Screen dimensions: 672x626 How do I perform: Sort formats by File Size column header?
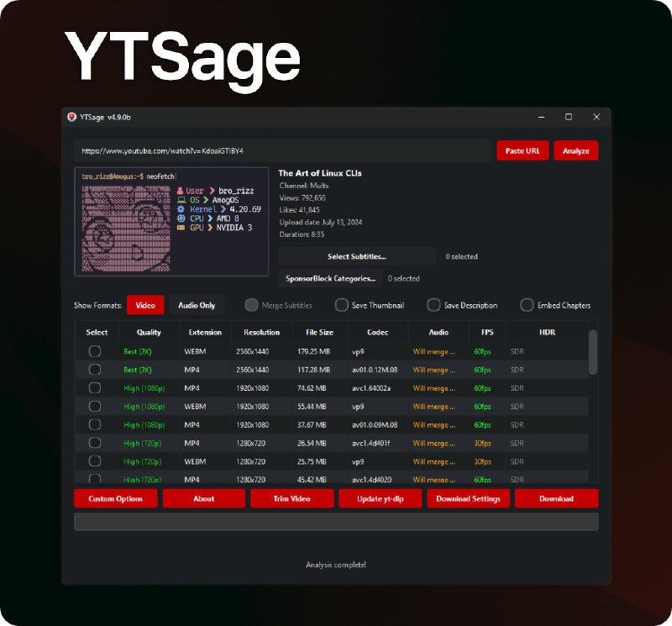pos(319,332)
